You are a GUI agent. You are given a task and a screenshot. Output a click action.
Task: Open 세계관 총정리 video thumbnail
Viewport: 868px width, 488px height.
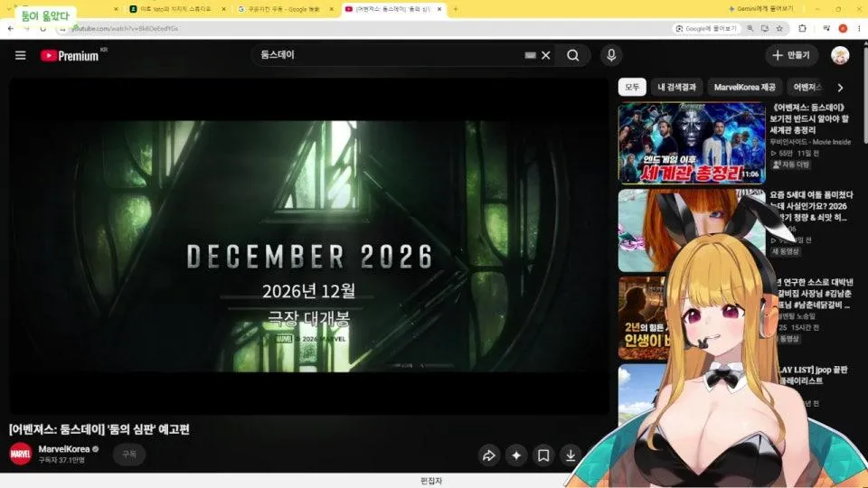pyautogui.click(x=692, y=143)
